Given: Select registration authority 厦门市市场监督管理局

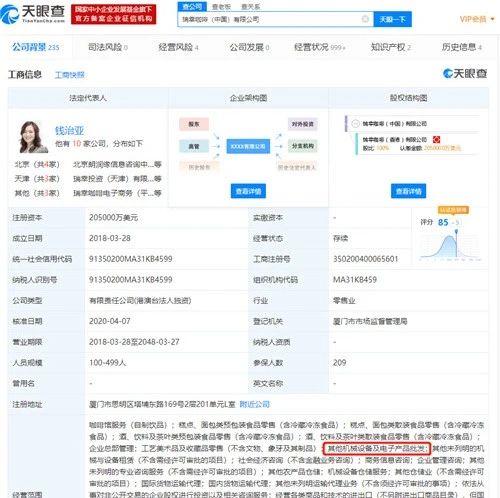Looking at the screenshot, I should coord(370,321).
